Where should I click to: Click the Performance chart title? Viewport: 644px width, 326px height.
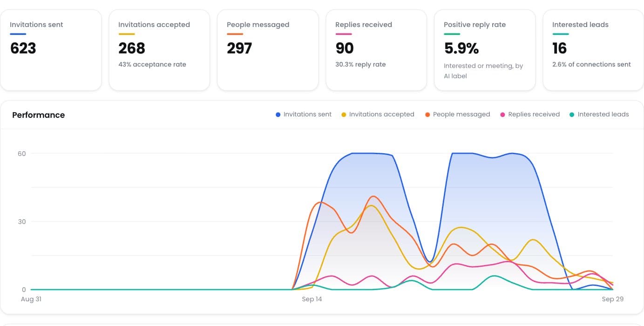coord(38,115)
